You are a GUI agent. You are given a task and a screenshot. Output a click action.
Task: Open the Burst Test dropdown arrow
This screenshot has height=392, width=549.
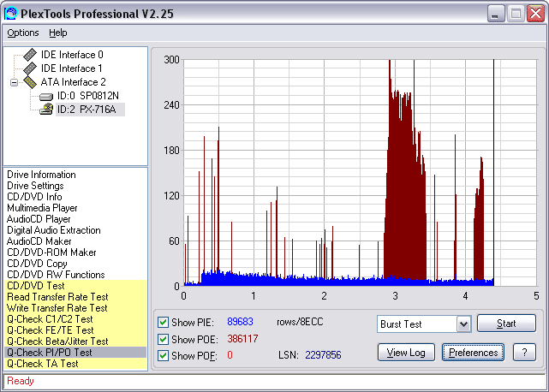(x=463, y=324)
